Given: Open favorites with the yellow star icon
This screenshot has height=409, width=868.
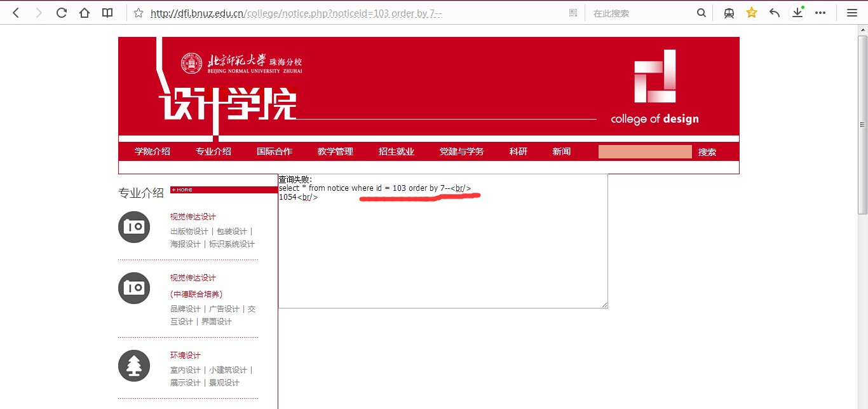Looking at the screenshot, I should (x=752, y=12).
